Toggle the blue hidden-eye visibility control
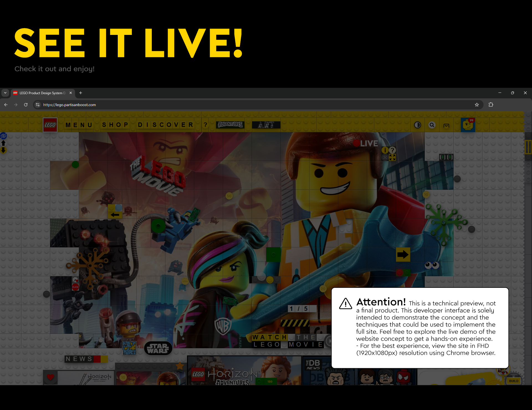 (x=3, y=136)
